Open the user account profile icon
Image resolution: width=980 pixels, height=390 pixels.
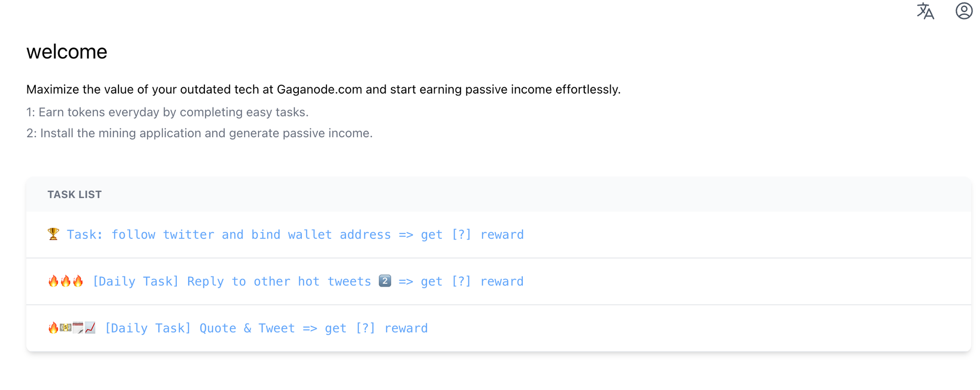click(x=964, y=11)
